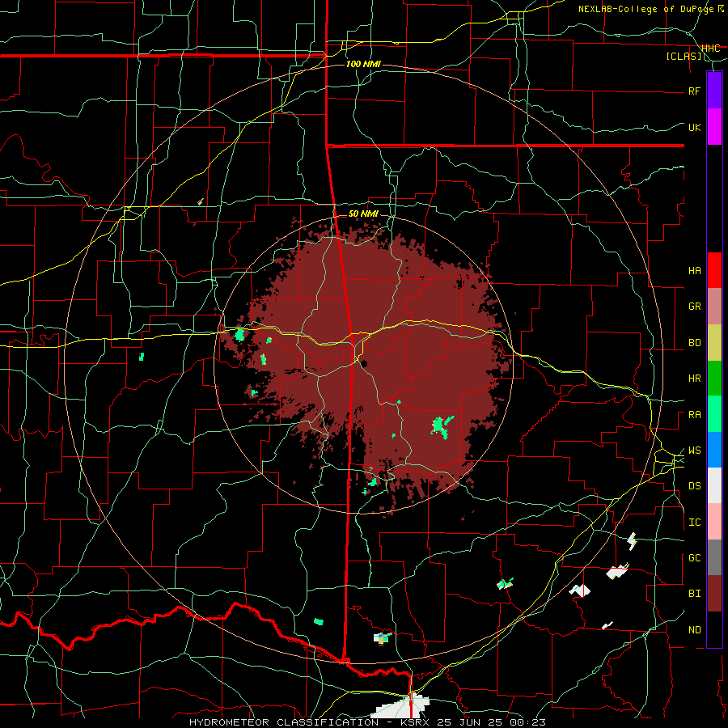
Task: Click the WS legend label
Action: coord(694,451)
